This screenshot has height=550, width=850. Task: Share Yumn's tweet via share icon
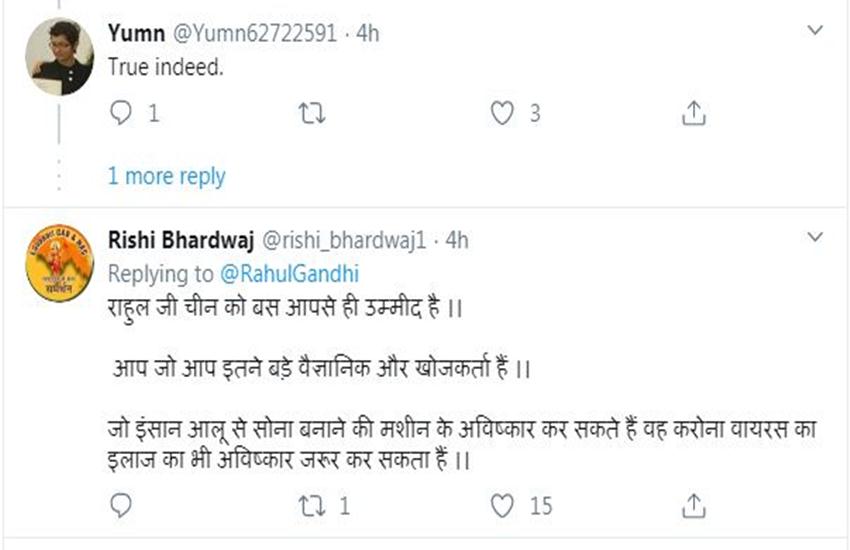(x=693, y=114)
